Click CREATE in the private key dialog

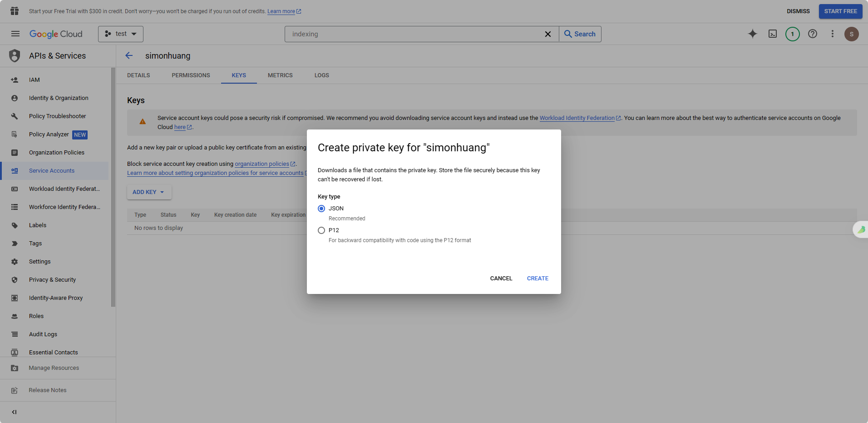click(x=538, y=279)
